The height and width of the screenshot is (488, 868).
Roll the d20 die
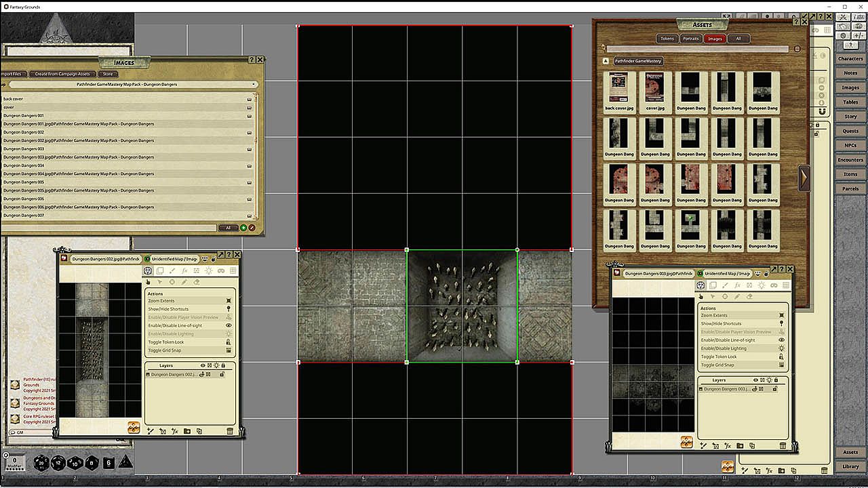tap(41, 462)
